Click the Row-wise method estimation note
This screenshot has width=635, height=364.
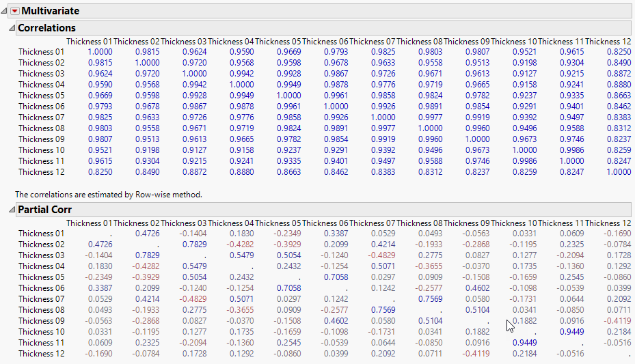coord(109,195)
